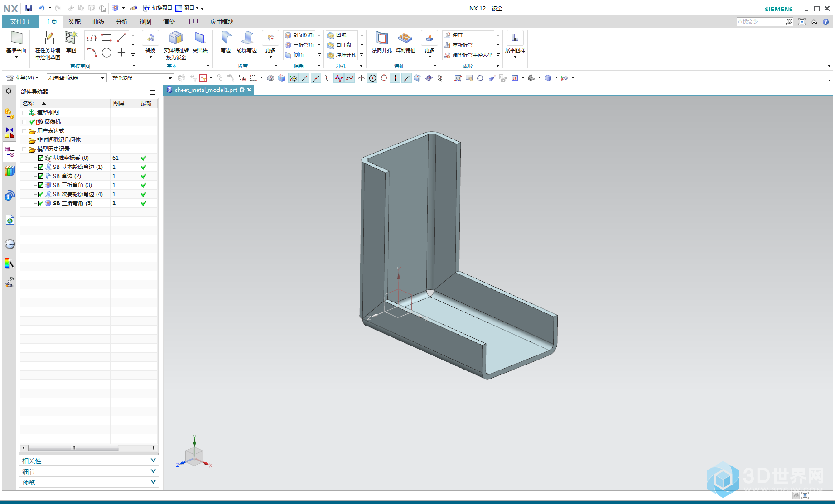Viewport: 835px width, 504px height.
Task: Collapse the 模型历史记录 tree node
Action: coord(24,149)
